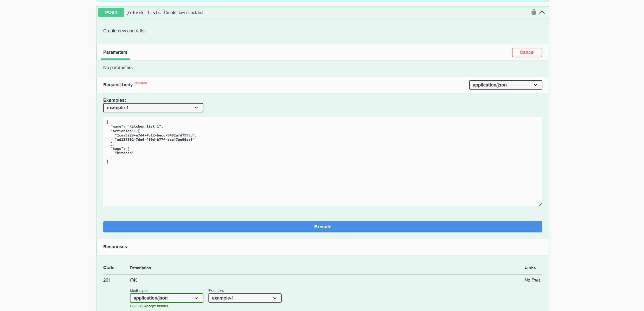Click the green POST method badge
644x311 pixels.
click(111, 13)
